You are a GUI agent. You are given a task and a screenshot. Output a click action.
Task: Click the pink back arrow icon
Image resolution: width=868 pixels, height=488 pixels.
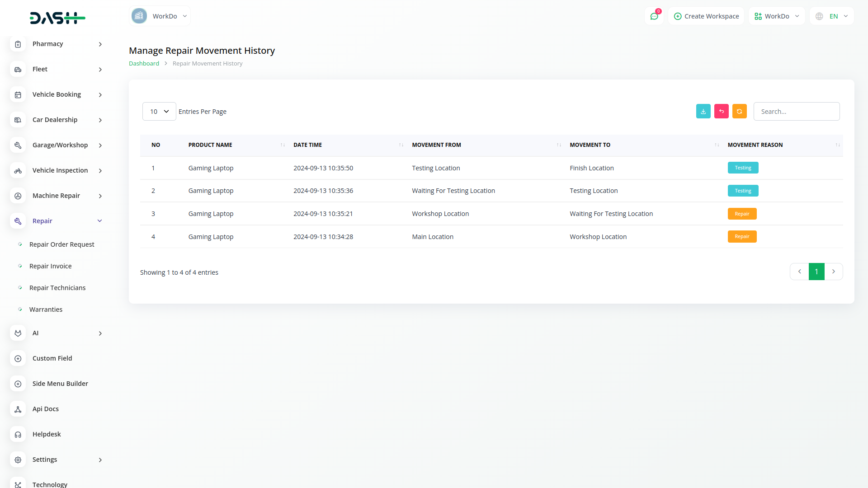(x=721, y=111)
